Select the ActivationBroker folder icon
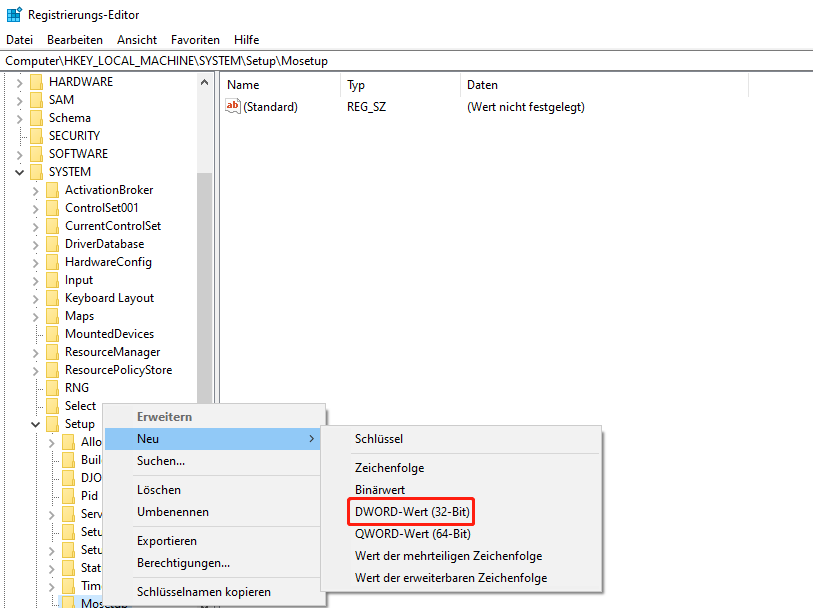 coord(52,190)
